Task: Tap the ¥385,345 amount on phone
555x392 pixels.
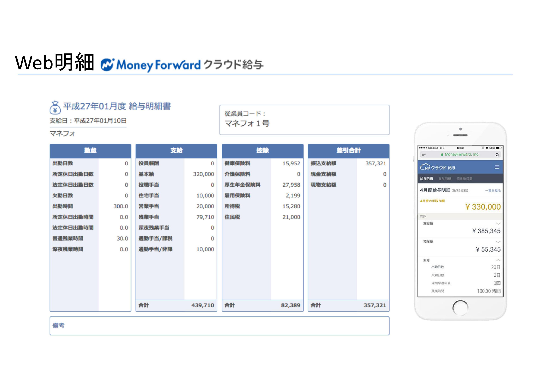Action: 486,231
